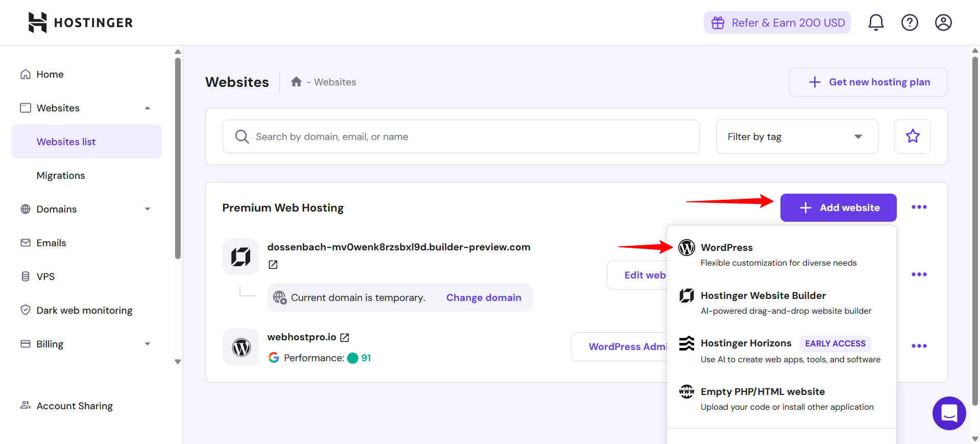The height and width of the screenshot is (444, 980).
Task: Open the webhostpro.io domain link
Action: coord(302,337)
